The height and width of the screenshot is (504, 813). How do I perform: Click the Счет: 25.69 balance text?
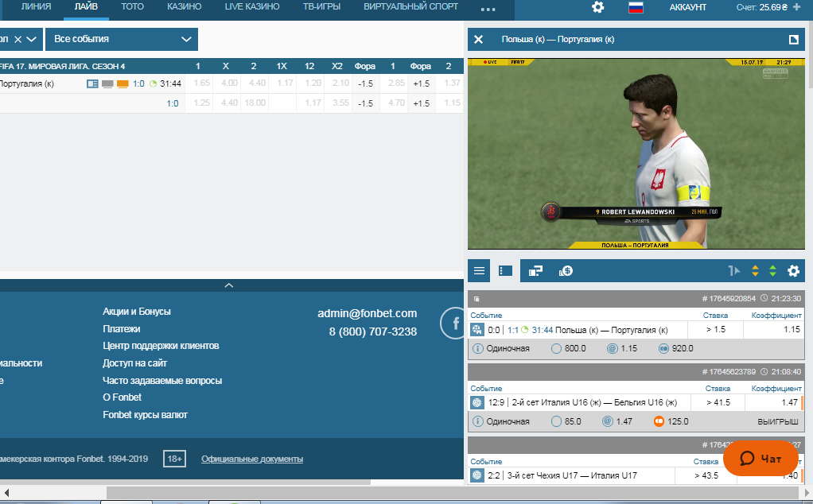pos(761,7)
